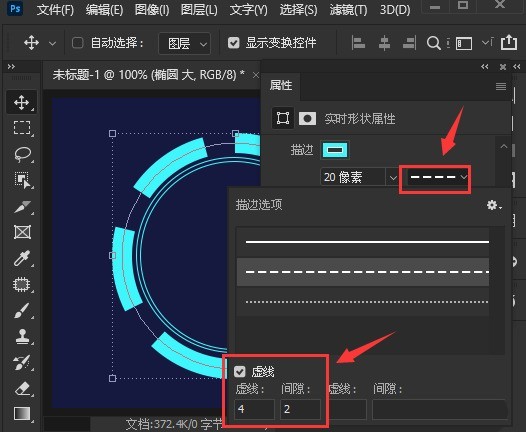Click the share export icon

(x=509, y=42)
